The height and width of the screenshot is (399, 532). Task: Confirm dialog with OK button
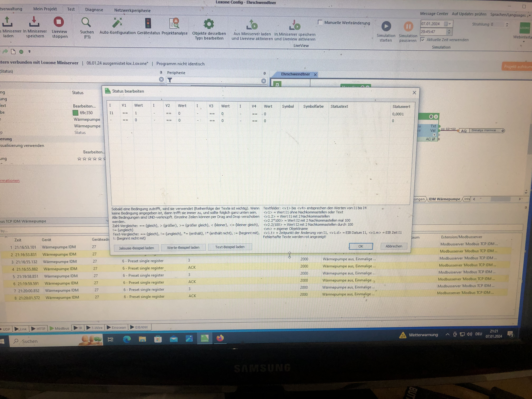pyautogui.click(x=360, y=246)
